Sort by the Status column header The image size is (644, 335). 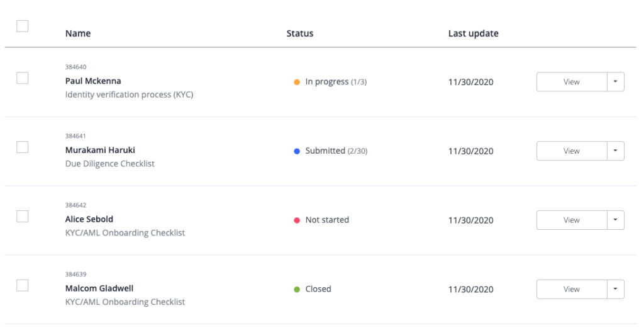[300, 34]
